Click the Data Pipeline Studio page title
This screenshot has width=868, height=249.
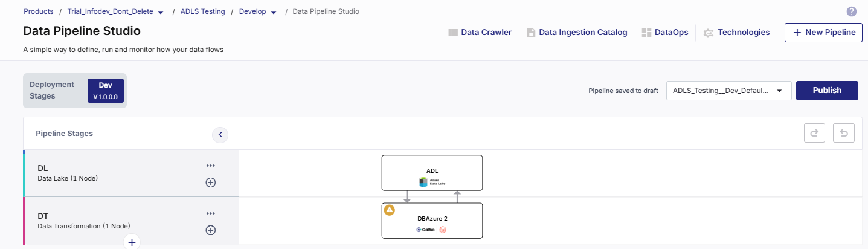coord(82,31)
